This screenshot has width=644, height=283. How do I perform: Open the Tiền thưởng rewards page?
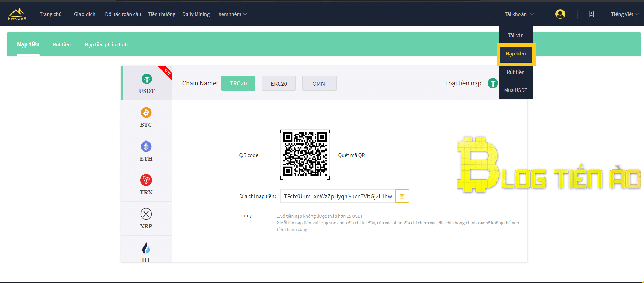162,14
